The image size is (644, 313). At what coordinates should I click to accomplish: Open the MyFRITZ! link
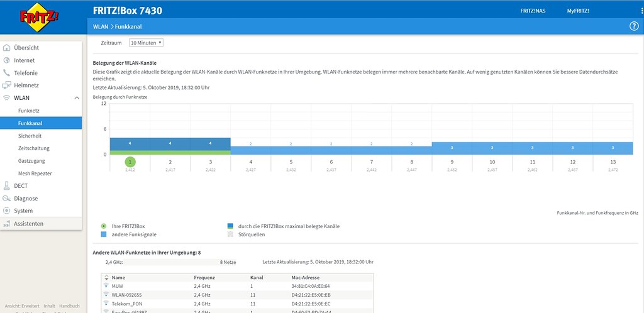click(x=578, y=11)
